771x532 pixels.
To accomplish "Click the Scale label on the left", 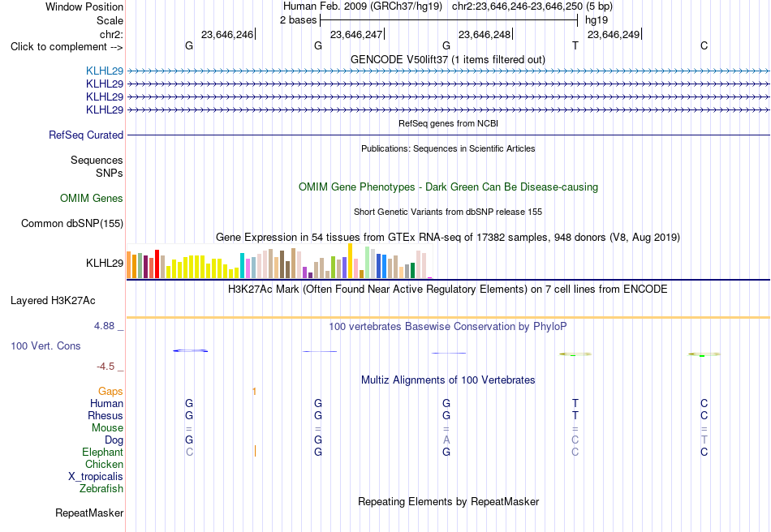I will pyautogui.click(x=110, y=20).
